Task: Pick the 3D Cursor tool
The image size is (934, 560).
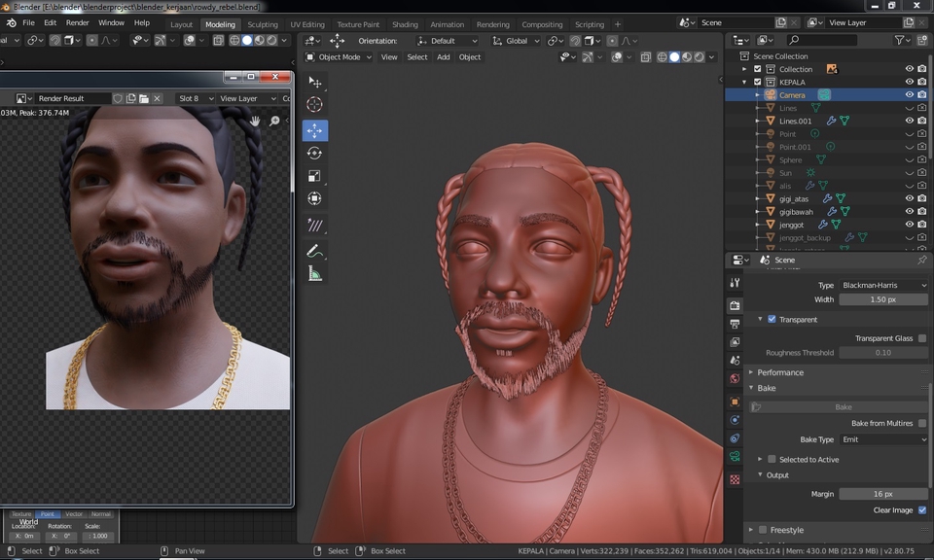Action: 315,104
